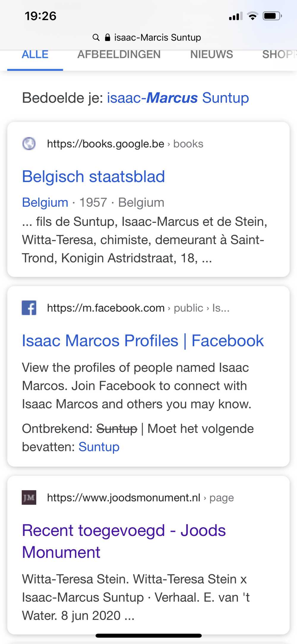Open the Belgisch staatsblad result

[x=93, y=176]
